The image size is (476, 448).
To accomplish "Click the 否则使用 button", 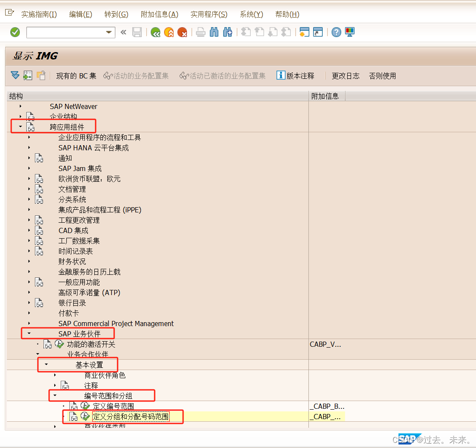I will [383, 76].
